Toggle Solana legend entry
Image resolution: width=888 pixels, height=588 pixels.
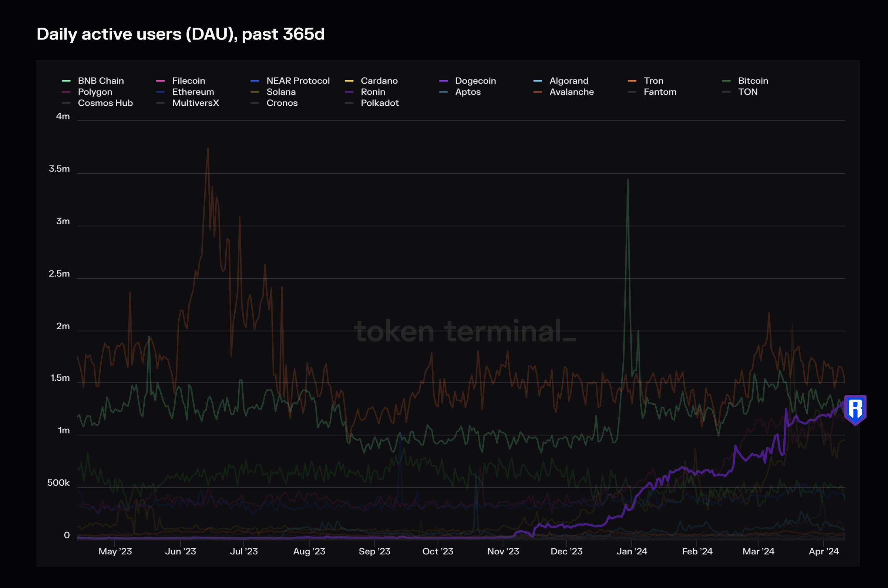[x=281, y=92]
